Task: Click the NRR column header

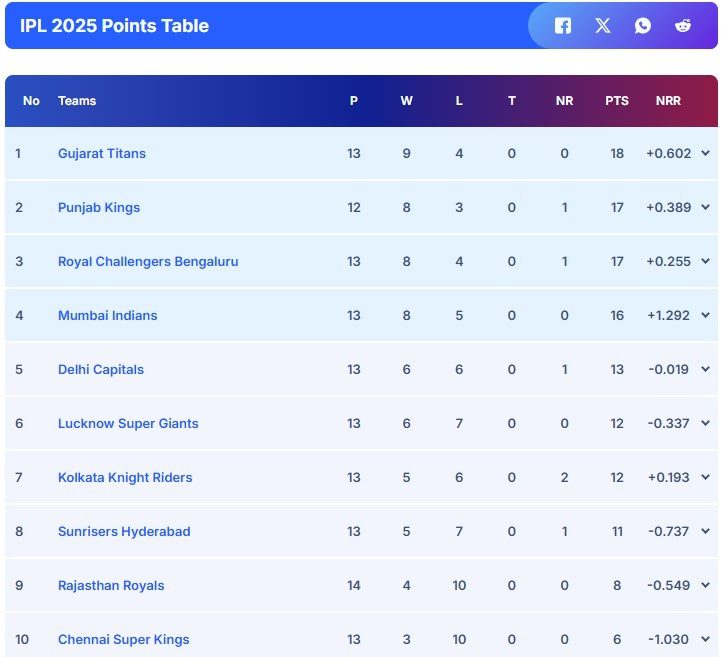Action: click(x=668, y=101)
